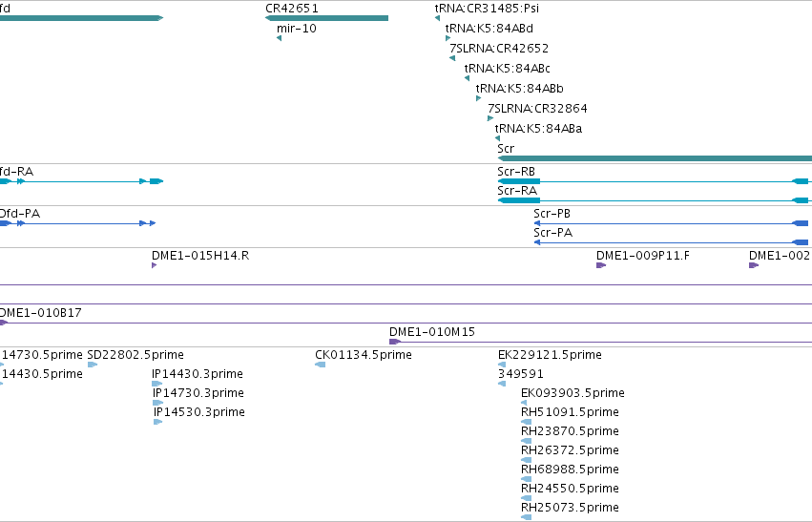This screenshot has width=812, height=522.
Task: Select the CK01134.5prime EST label
Action: pos(364,355)
